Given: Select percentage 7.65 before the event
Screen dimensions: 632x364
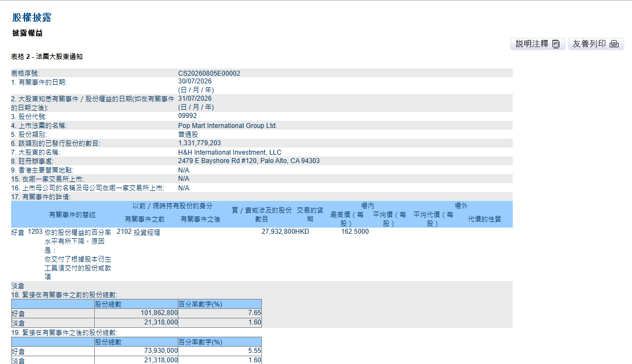Looking at the screenshot, I should tap(255, 313).
